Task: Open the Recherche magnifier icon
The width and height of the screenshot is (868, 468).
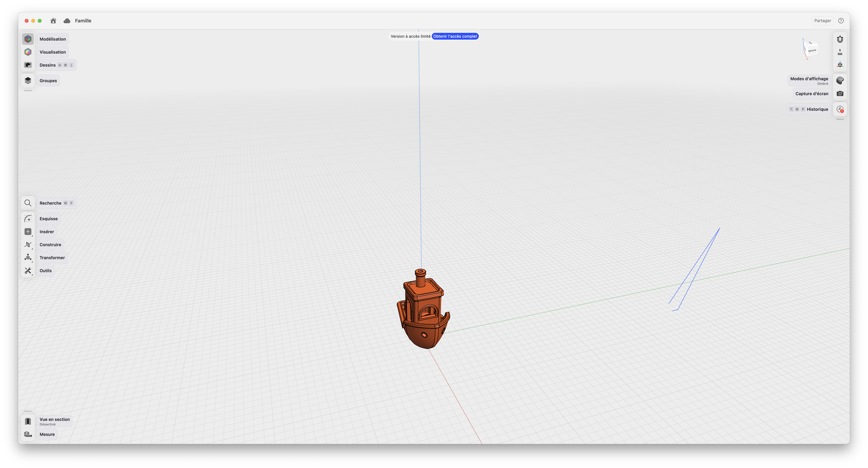Action: coord(28,203)
